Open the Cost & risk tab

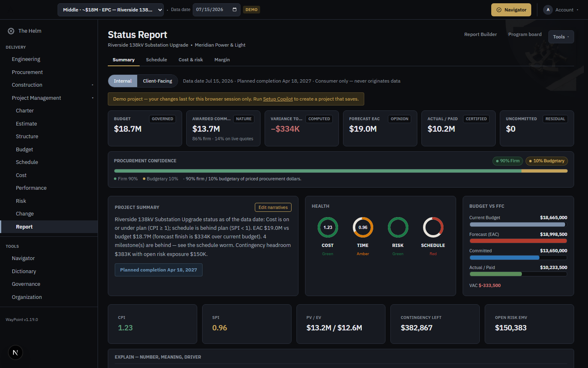[x=191, y=60]
